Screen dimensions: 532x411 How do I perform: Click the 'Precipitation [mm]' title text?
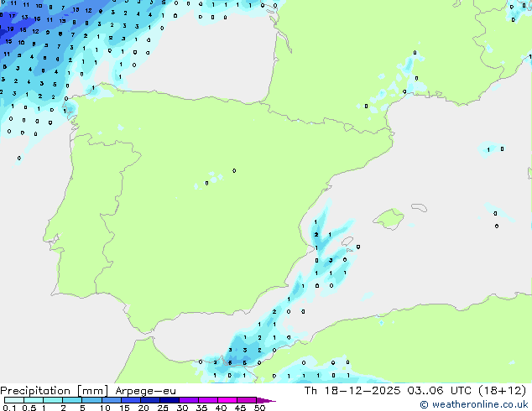tap(55, 391)
